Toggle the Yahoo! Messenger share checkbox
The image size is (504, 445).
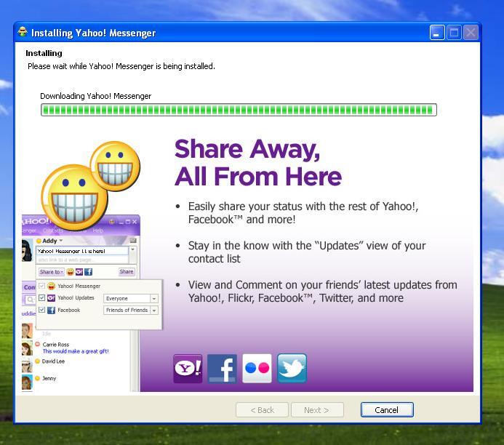point(41,286)
